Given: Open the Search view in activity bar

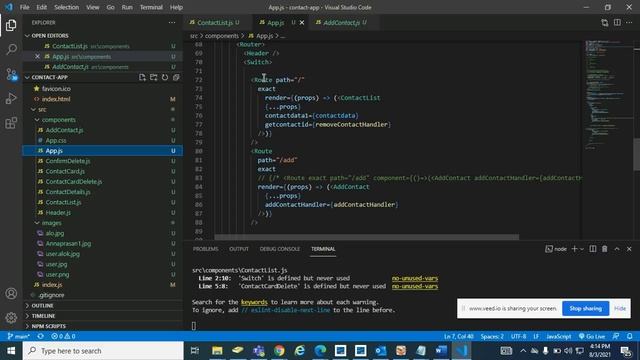Looking at the screenshot, I should 11,49.
